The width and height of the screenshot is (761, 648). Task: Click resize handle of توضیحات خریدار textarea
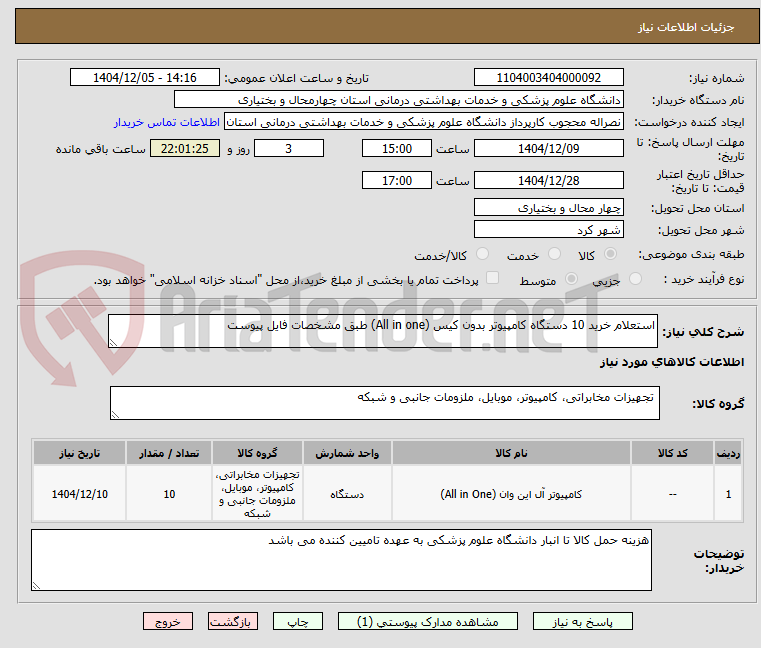36,586
